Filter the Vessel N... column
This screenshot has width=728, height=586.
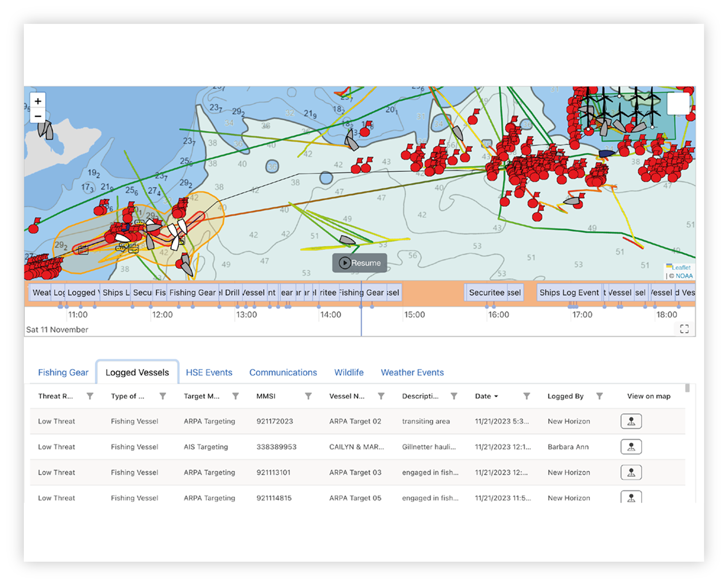(x=381, y=396)
